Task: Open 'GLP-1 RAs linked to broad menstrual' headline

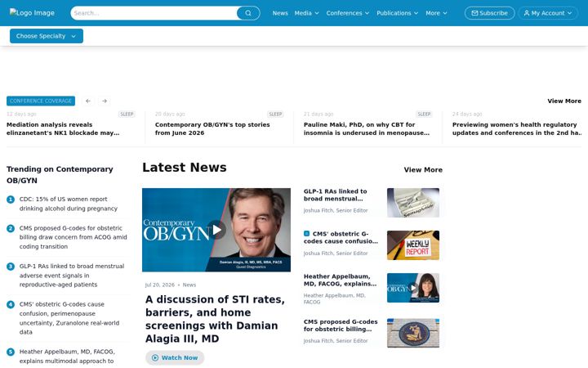Action: click(336, 195)
